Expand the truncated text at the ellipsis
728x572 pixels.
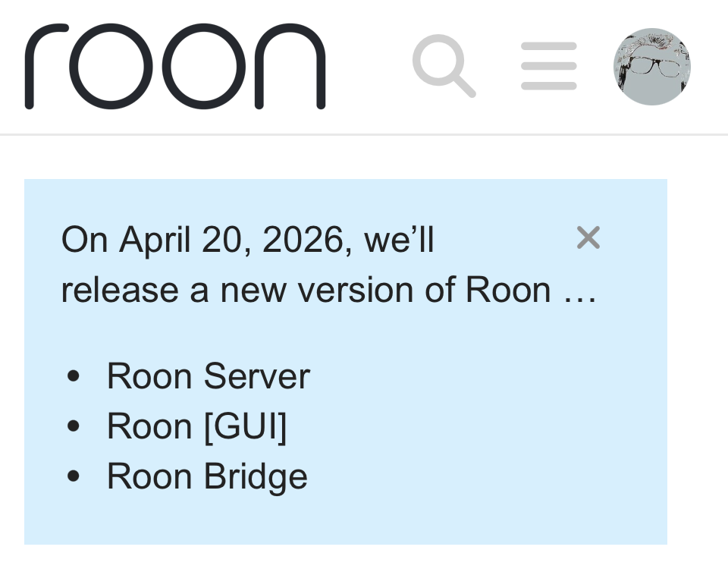coord(580,297)
